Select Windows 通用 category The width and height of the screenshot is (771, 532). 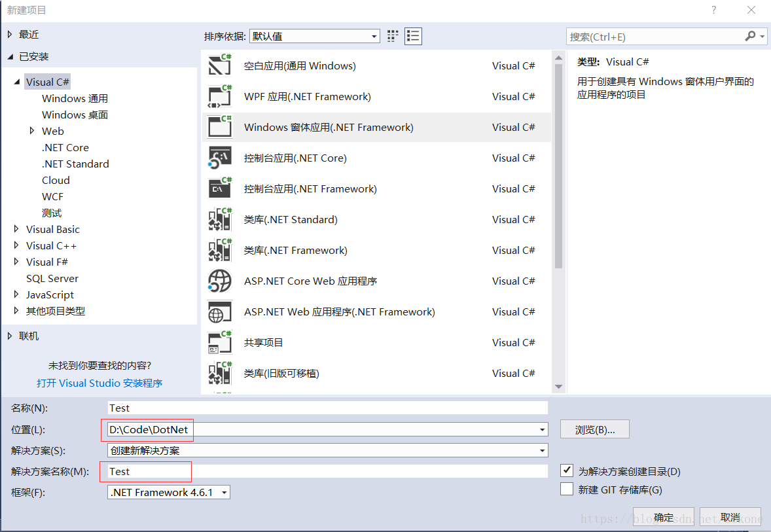coord(75,98)
